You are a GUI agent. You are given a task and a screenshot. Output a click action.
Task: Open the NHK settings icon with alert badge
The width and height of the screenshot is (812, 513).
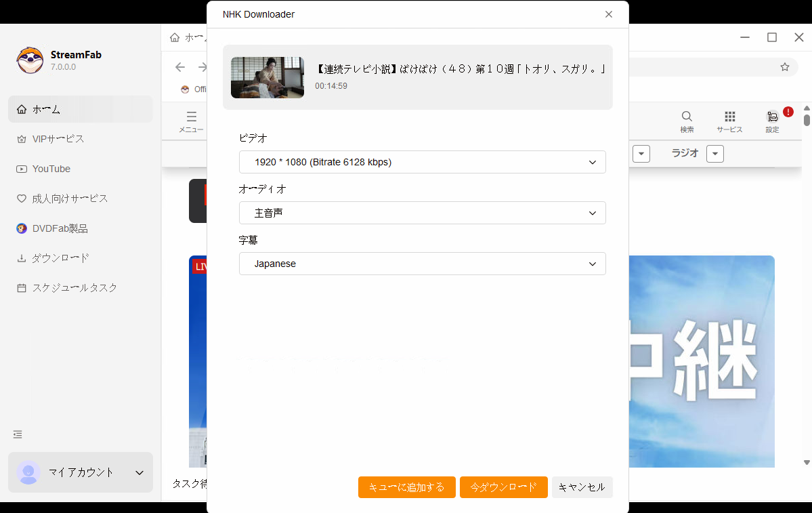pyautogui.click(x=773, y=117)
